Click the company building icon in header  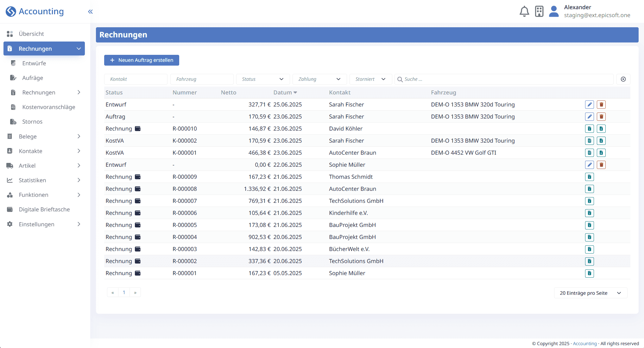tap(539, 11)
